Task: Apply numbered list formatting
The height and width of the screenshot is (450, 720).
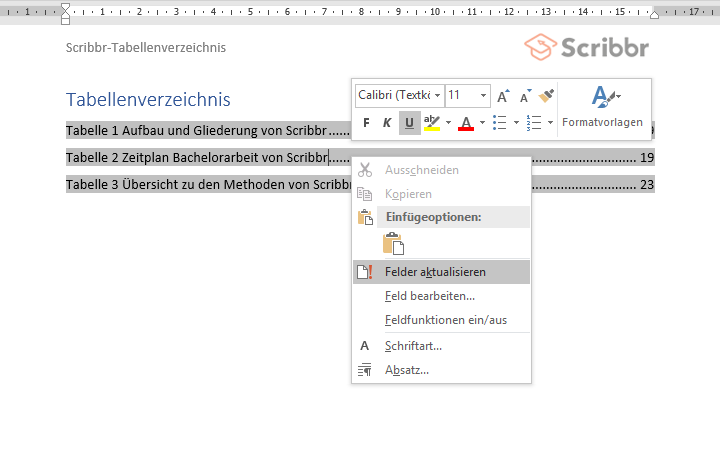Action: coord(534,123)
